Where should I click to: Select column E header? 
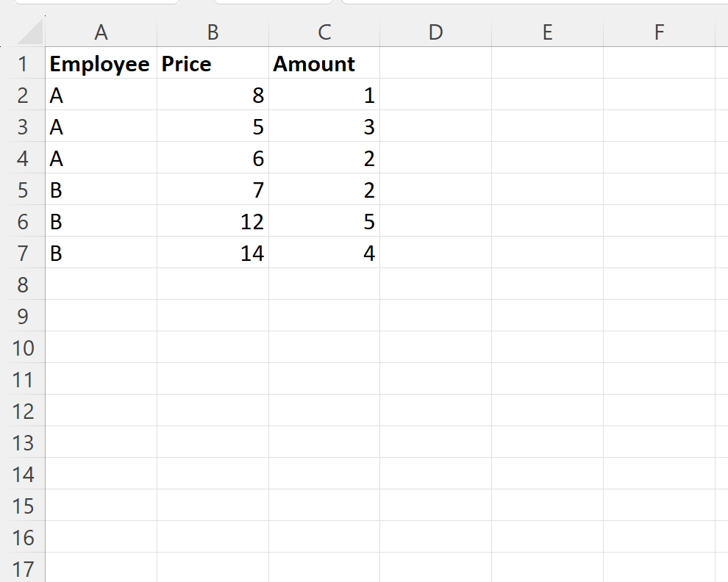pyautogui.click(x=547, y=32)
